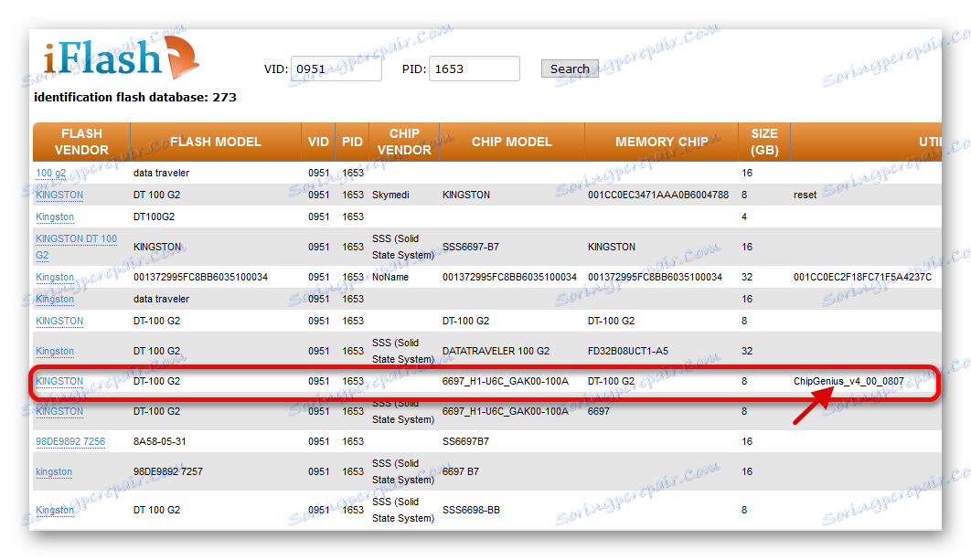
Task: Click the SIZE (GB) column header
Action: [764, 142]
